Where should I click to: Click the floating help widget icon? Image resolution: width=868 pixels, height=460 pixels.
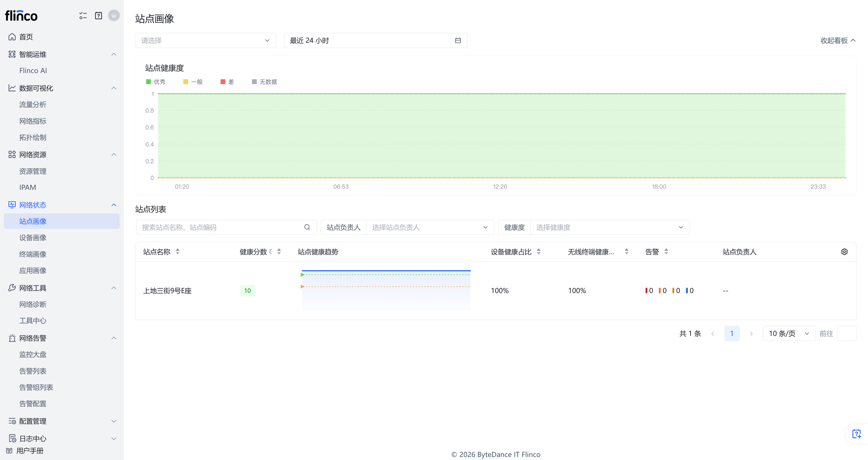(x=856, y=434)
